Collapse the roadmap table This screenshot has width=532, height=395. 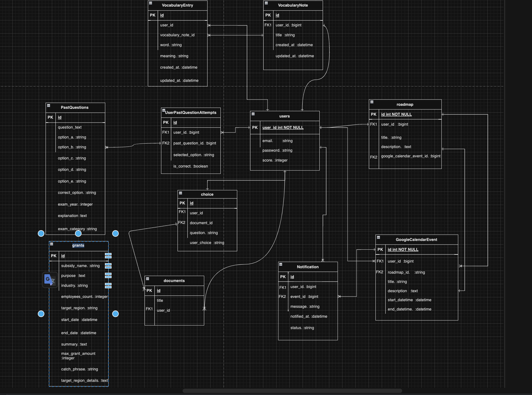click(x=372, y=102)
